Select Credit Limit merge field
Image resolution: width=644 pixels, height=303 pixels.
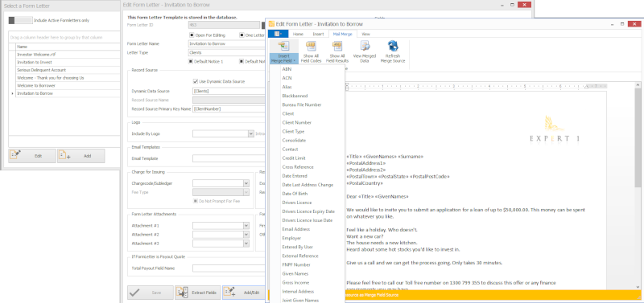[308, 158]
